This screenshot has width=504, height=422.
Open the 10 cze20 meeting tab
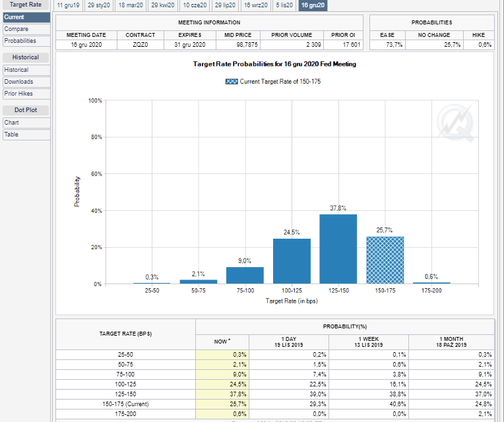point(195,5)
